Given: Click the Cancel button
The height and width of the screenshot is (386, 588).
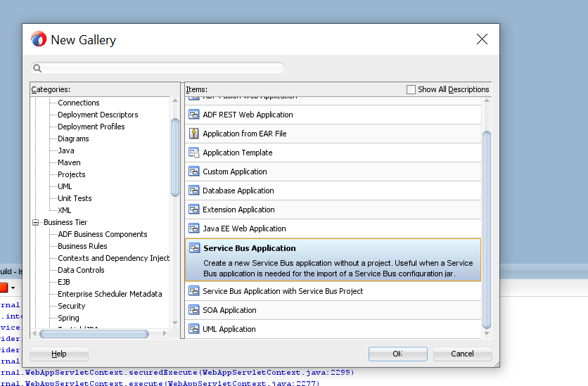Looking at the screenshot, I should (462, 354).
